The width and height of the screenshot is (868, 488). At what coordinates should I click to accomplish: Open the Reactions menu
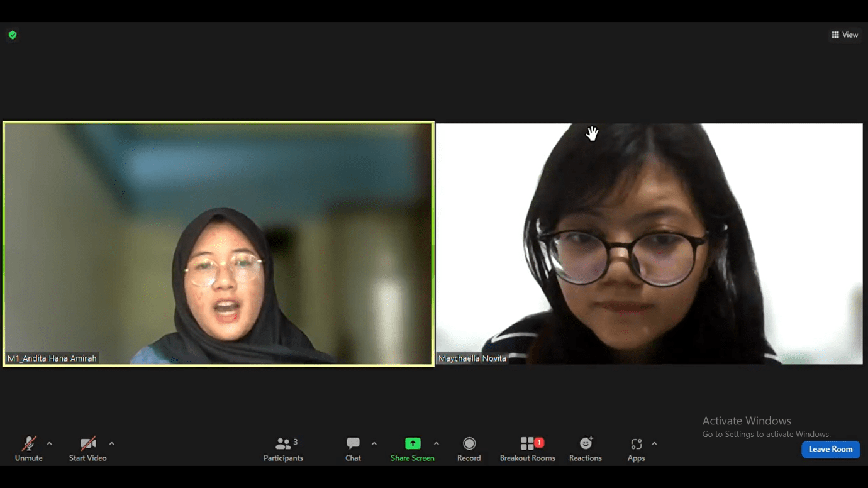586,449
